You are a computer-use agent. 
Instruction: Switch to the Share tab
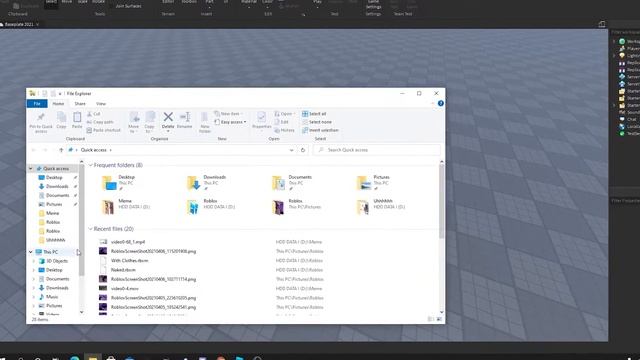80,104
